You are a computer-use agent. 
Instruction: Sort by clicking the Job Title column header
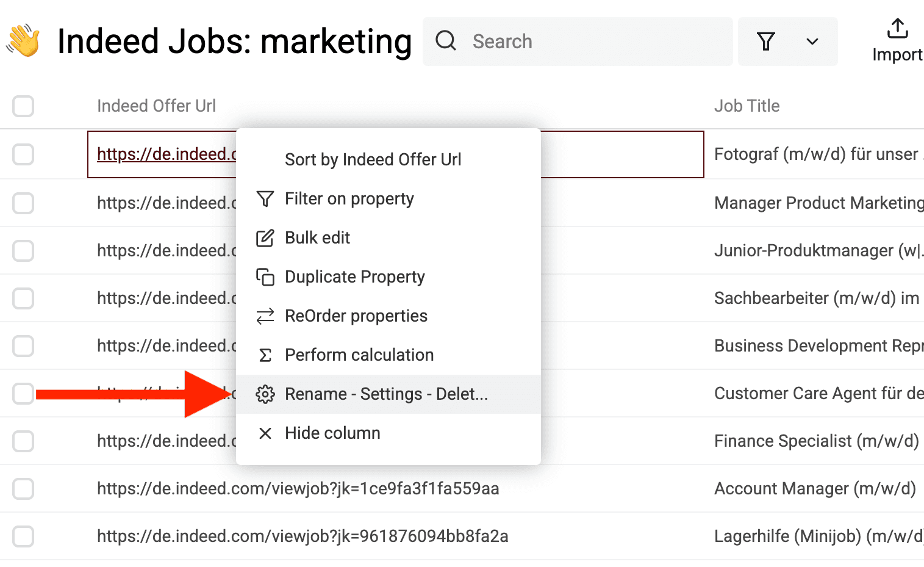point(747,106)
